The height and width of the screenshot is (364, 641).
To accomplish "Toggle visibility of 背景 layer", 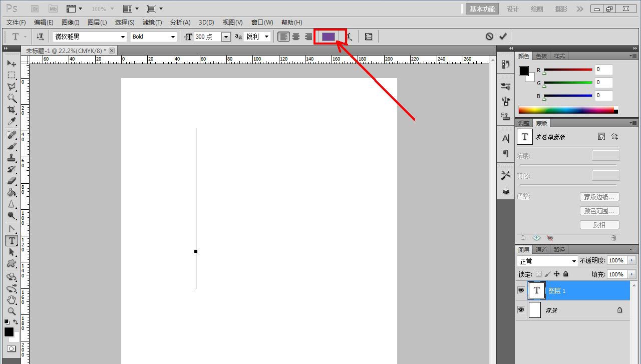I will coord(521,310).
